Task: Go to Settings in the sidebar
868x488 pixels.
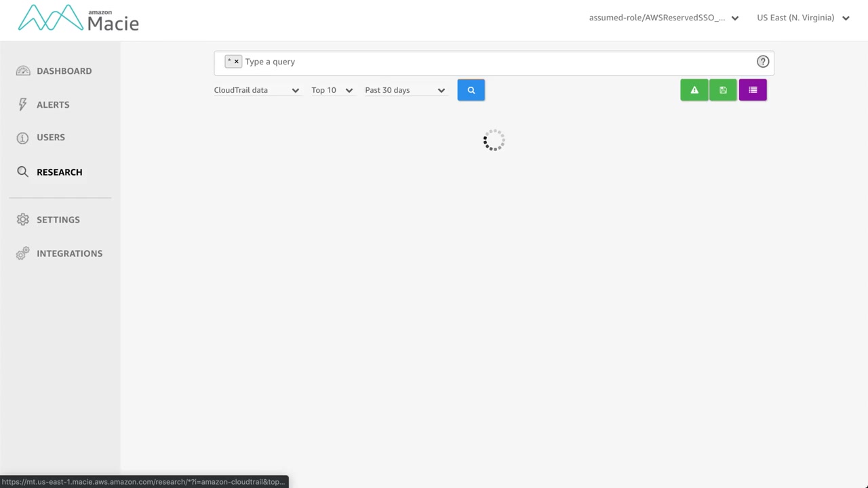Action: 48,220
